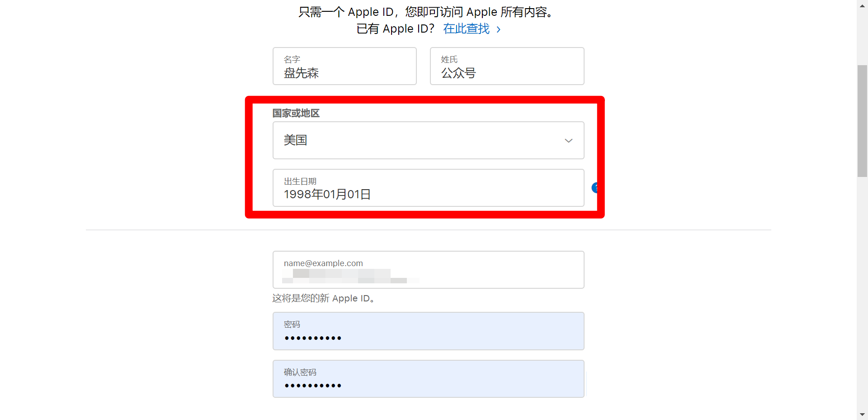Screen dimensions: 868x420
Task: Click the 这将是您的新 Apple ID hint text
Action: pos(324,298)
